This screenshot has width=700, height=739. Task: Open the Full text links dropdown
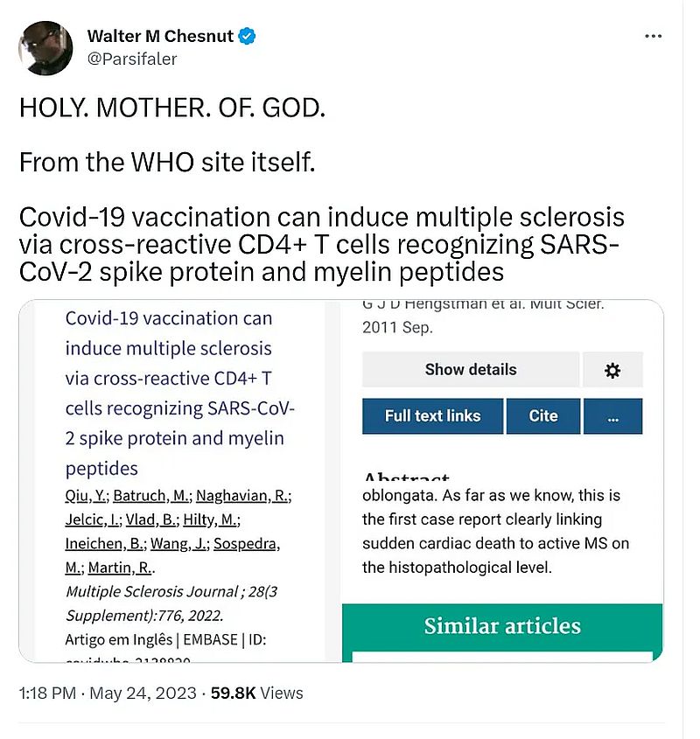[x=433, y=416]
